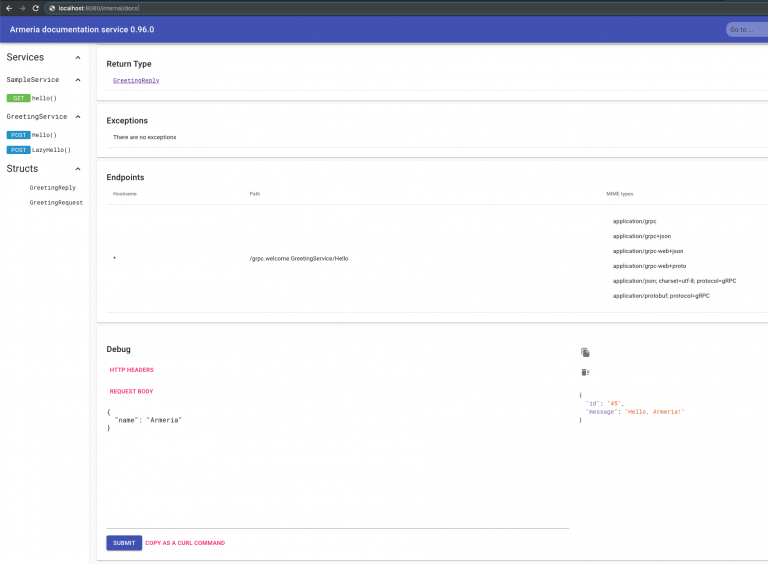Screen dimensions: 768x564
Task: Collapse the Structs section
Action: pyautogui.click(x=78, y=169)
